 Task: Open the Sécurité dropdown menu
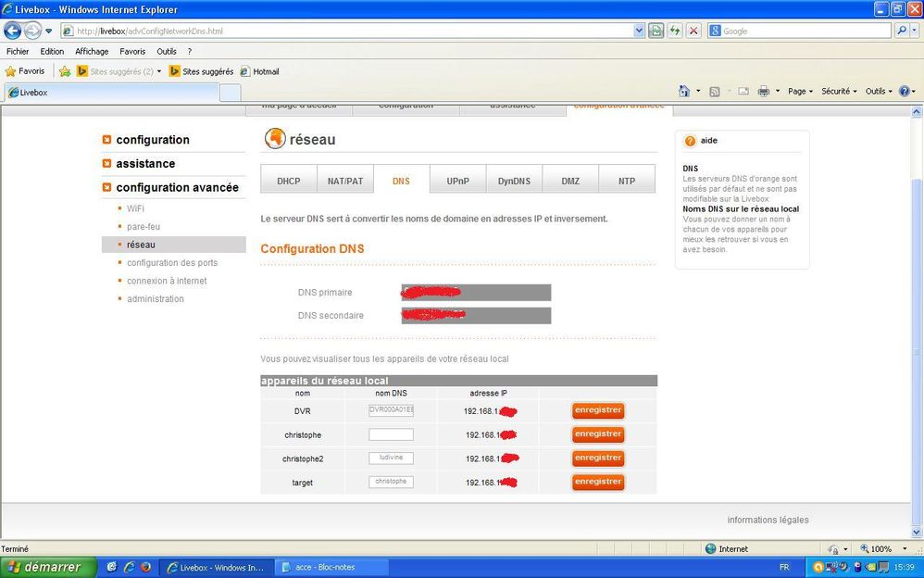839,92
